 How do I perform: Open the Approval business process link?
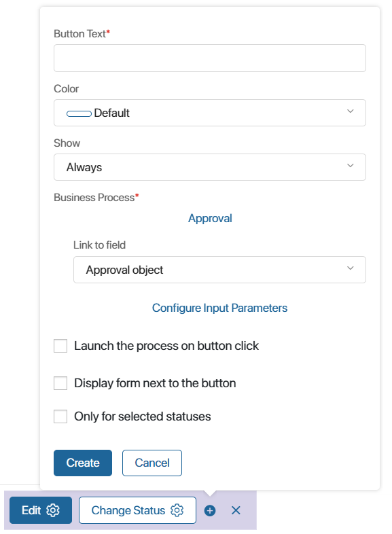[x=210, y=218]
